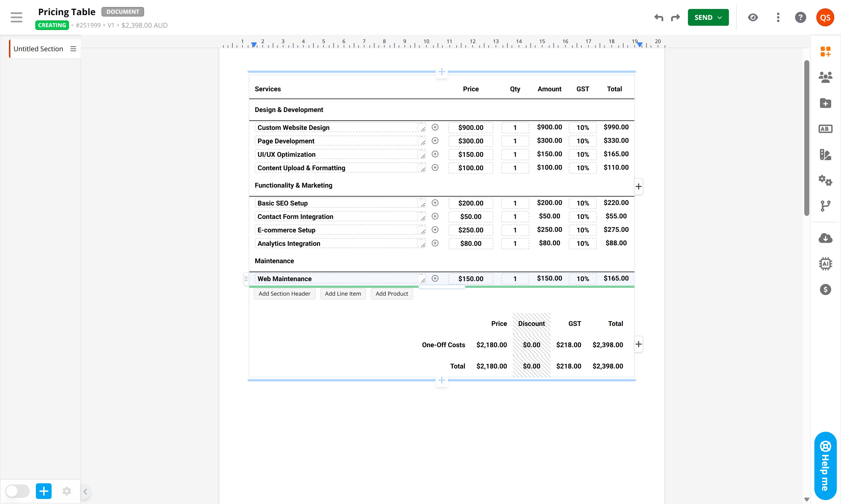Viewport: 841px width, 504px height.
Task: Click the workflow branch icon
Action: [x=825, y=206]
